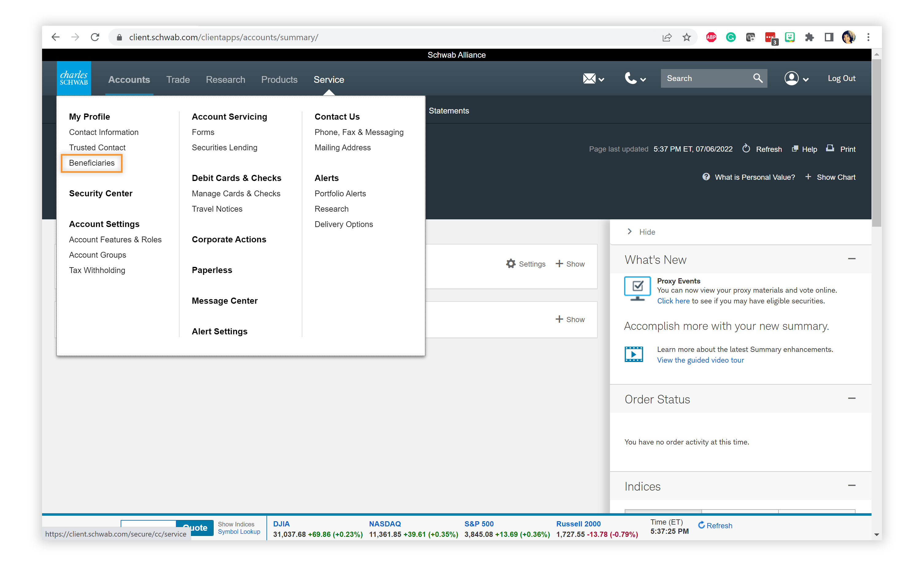The image size is (924, 566).
Task: Click the phone contact icon
Action: pyautogui.click(x=630, y=78)
